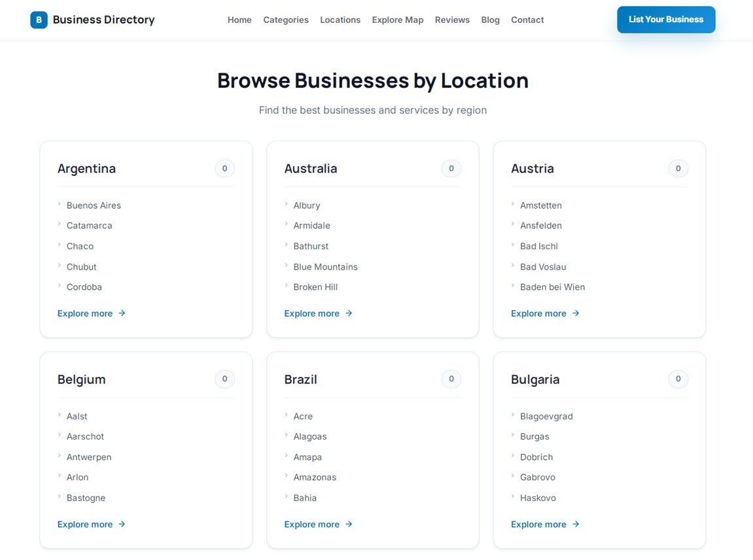Click the Austria count badge
Screen dimensions: 753x560
(678, 169)
